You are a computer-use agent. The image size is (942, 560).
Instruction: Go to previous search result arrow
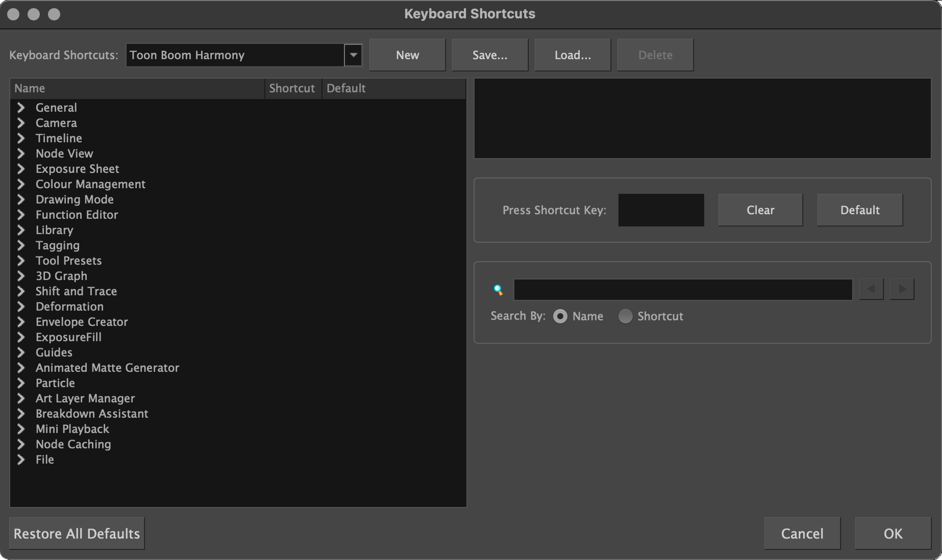tap(871, 289)
